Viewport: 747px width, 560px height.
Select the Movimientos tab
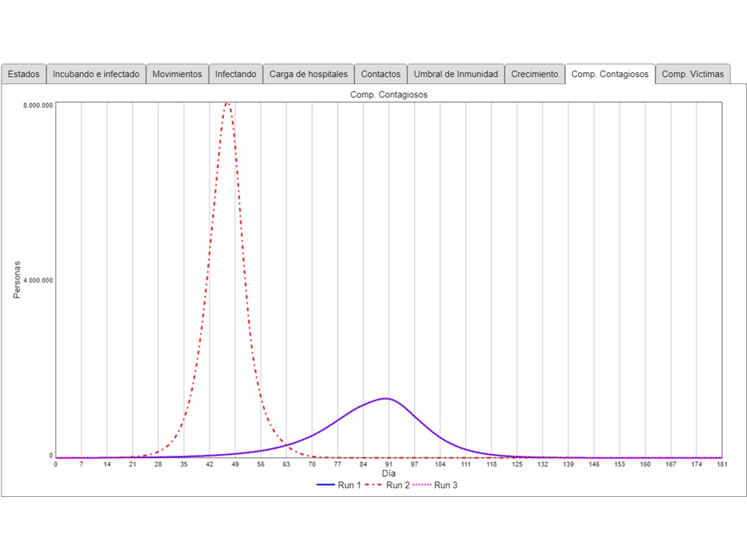(x=177, y=74)
